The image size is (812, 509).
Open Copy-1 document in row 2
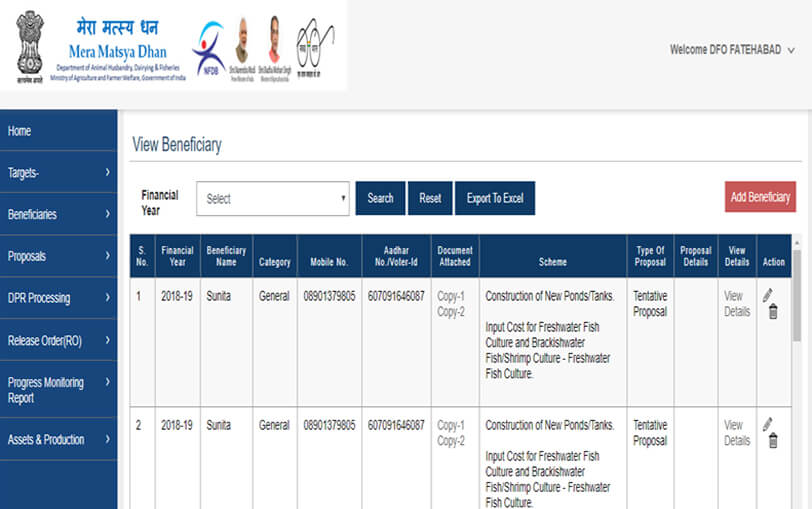coord(451,425)
